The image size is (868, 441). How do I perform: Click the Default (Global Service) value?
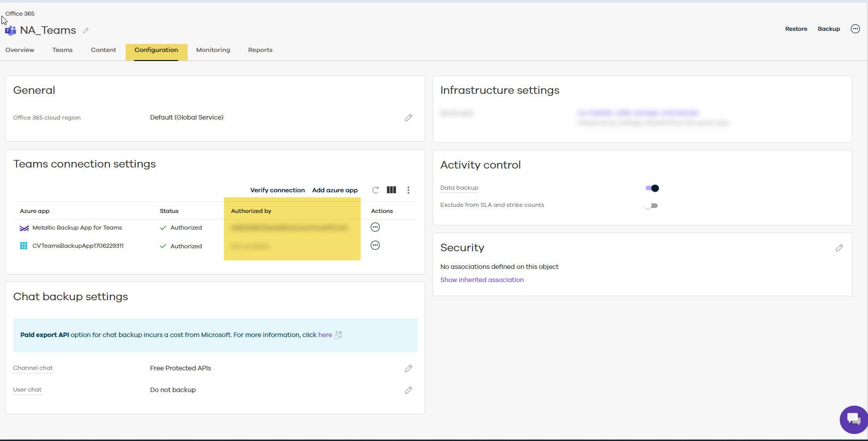click(187, 117)
